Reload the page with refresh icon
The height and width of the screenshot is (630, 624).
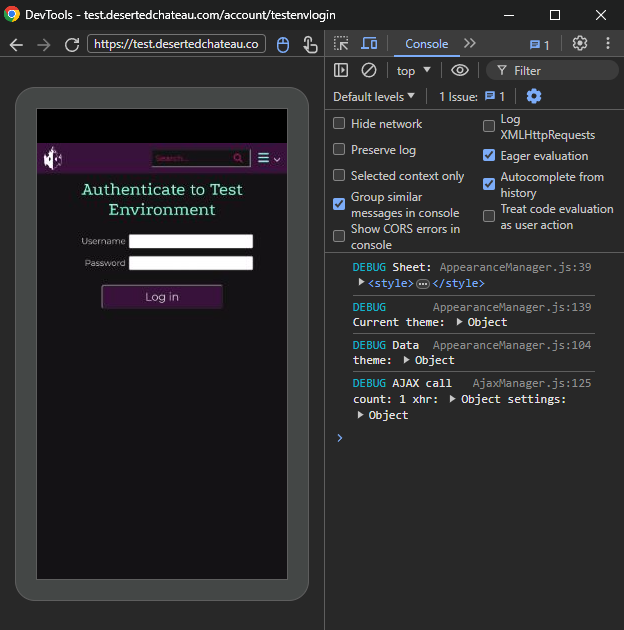pyautogui.click(x=71, y=44)
